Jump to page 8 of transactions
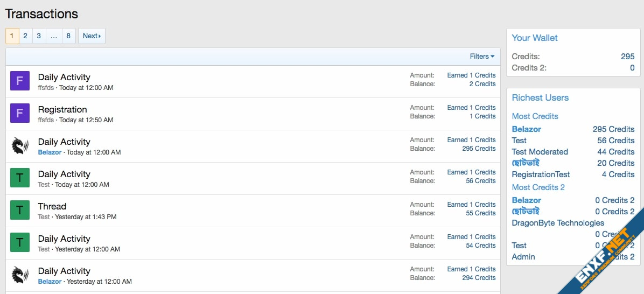This screenshot has height=294, width=644. pos(68,36)
